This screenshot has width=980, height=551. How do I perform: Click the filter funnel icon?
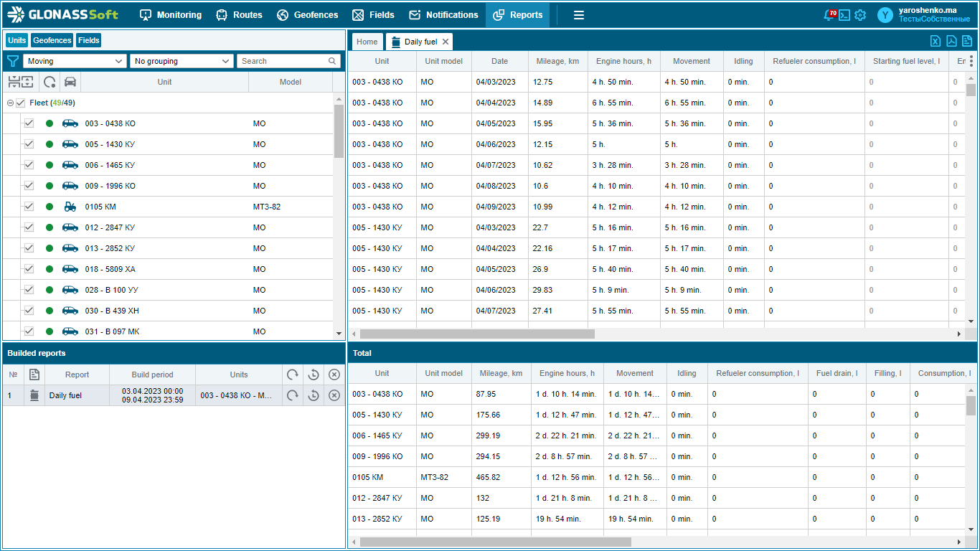click(12, 61)
